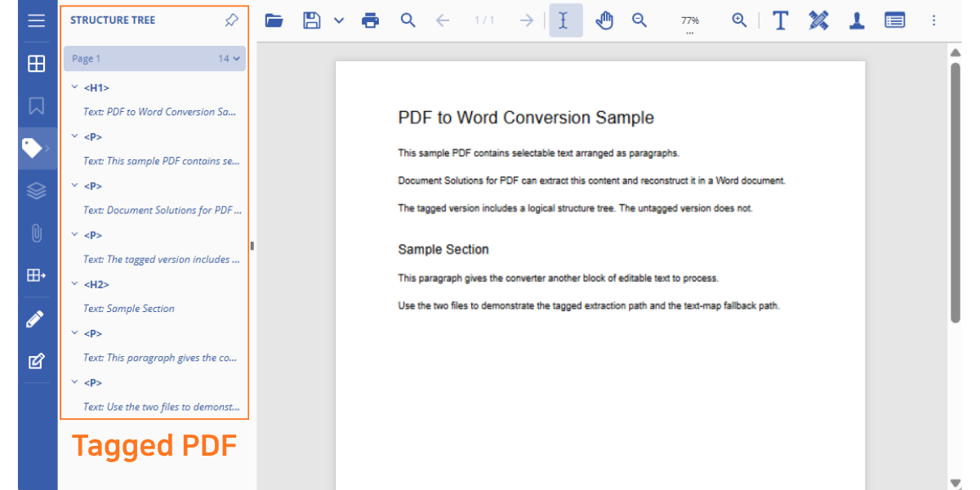Screen dimensions: 980x490
Task: Open the save options dropdown arrow
Action: [339, 21]
